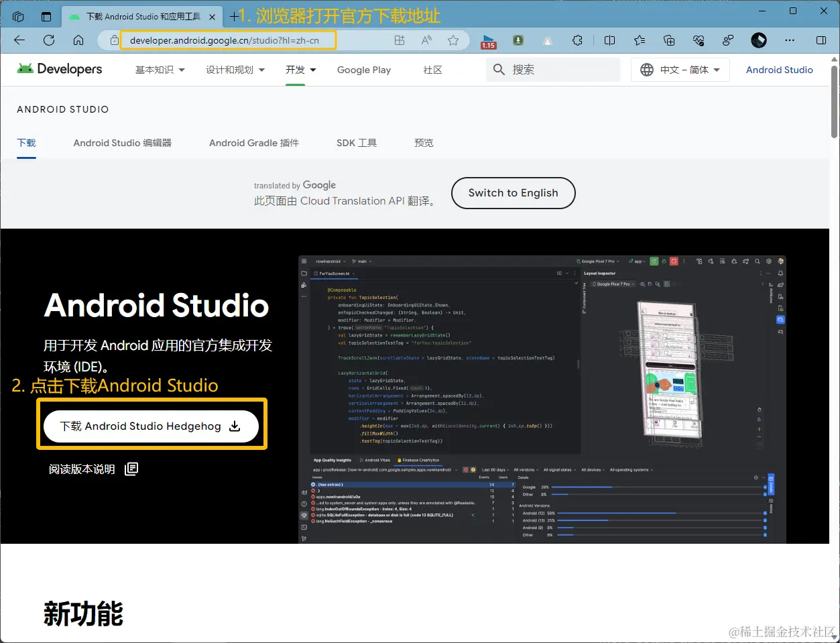Open the gray triangle extension icon
This screenshot has width=840, height=643.
[548, 40]
